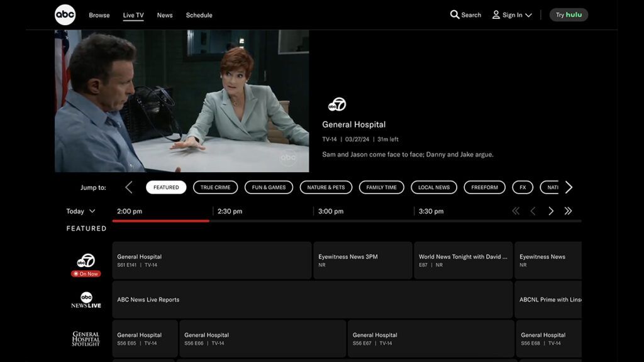Open General Hospital S56 E66 listing
Viewport: 644px width, 362px height.
[x=263, y=339]
